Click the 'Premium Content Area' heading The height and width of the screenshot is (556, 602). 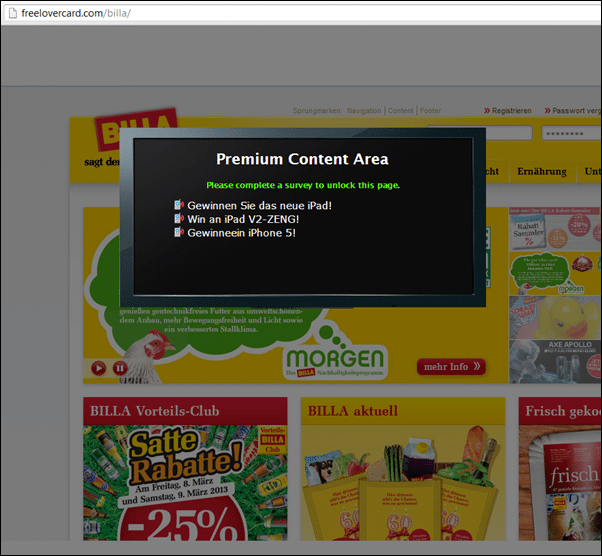click(302, 159)
